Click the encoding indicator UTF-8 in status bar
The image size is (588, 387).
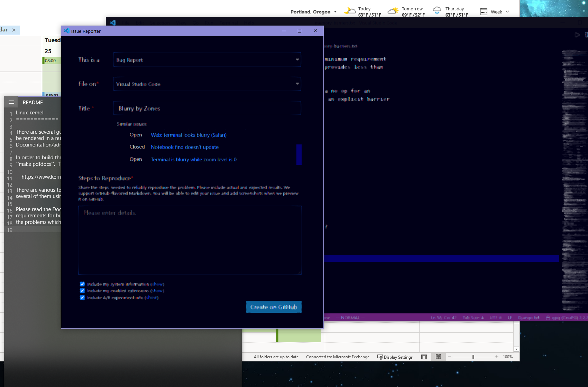(x=495, y=318)
